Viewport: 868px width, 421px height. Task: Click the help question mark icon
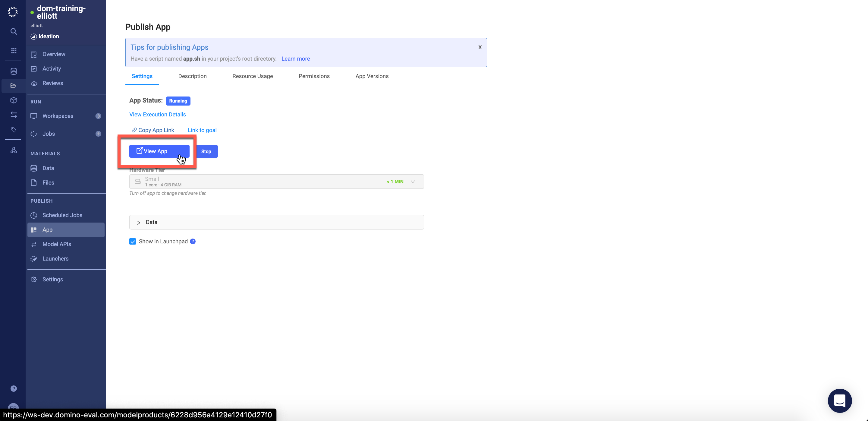click(14, 389)
